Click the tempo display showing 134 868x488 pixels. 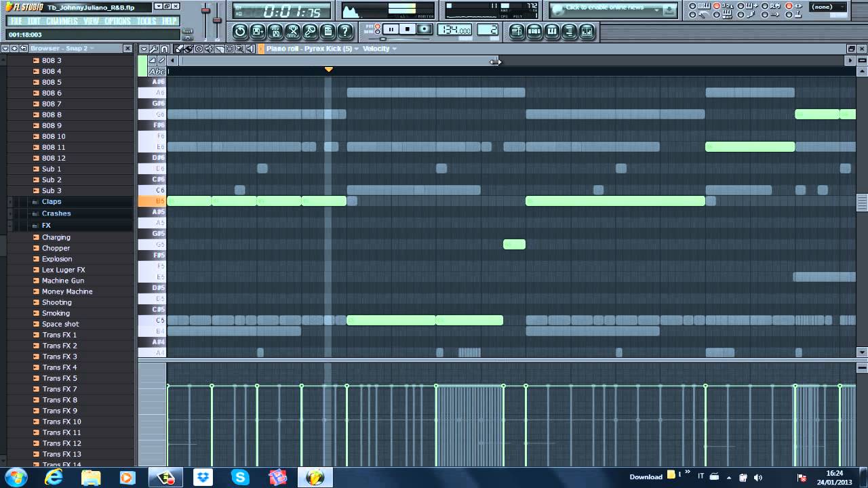tap(454, 30)
